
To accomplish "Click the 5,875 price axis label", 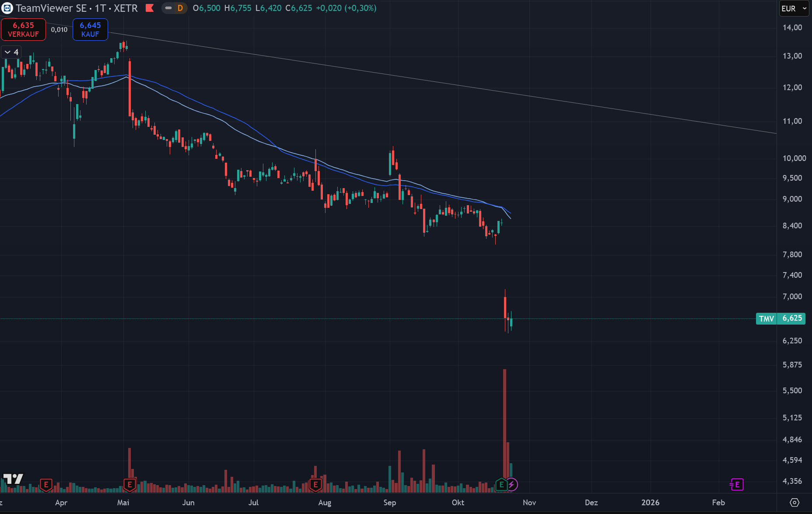I will tap(792, 365).
